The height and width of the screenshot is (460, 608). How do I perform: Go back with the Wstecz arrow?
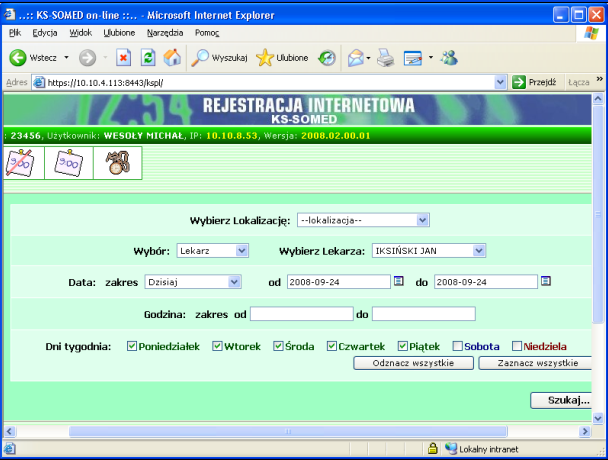(17, 58)
